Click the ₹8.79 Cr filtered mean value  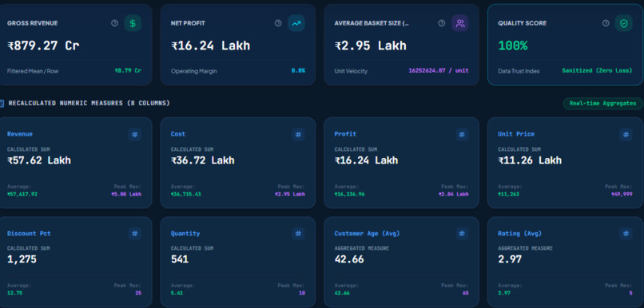[128, 70]
